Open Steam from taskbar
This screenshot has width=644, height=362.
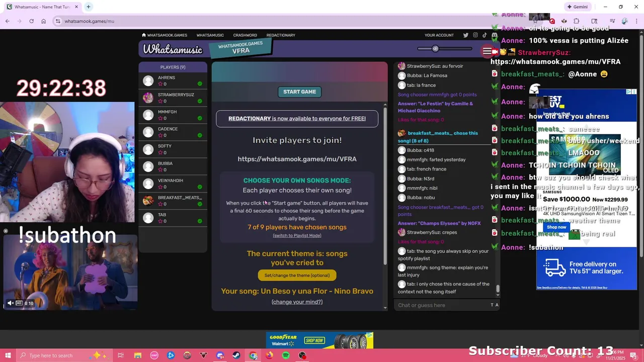236,355
